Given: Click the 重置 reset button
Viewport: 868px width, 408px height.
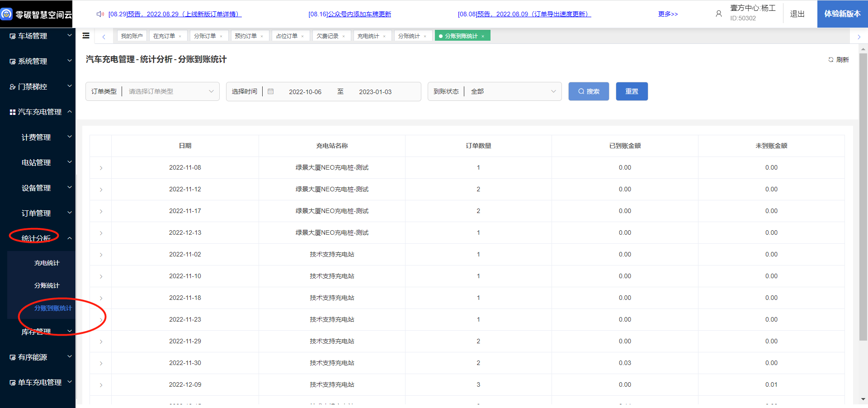Looking at the screenshot, I should (632, 91).
